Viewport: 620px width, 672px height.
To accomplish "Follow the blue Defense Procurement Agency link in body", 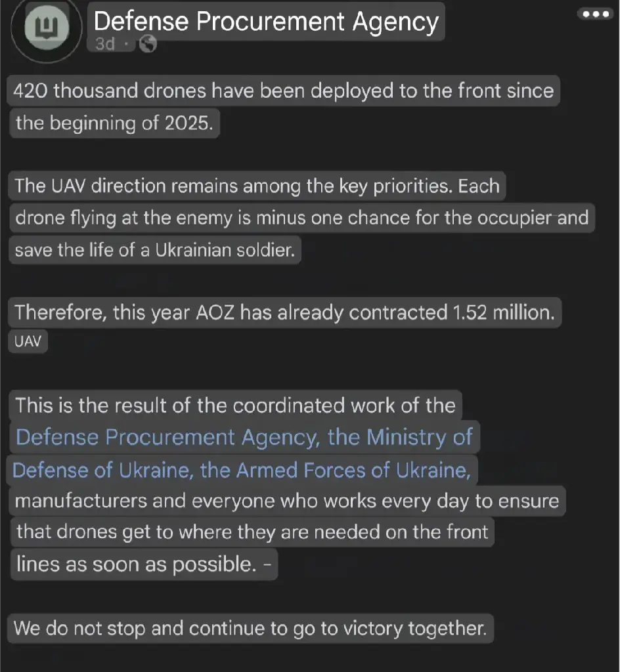I will click(167, 438).
